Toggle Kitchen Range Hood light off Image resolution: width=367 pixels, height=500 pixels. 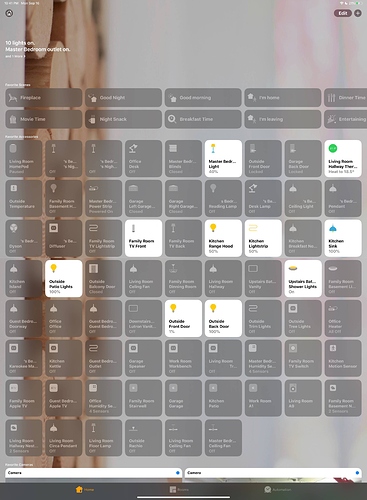click(223, 238)
